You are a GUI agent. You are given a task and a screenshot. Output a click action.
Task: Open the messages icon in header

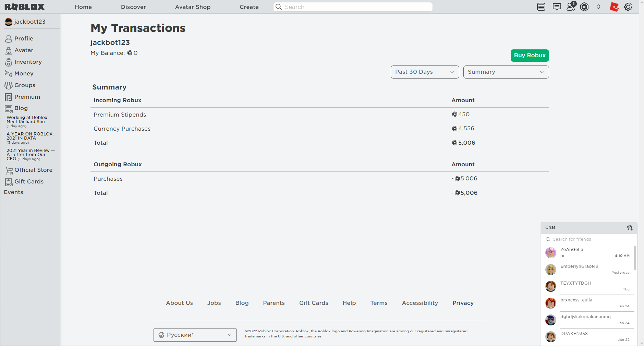(x=557, y=7)
